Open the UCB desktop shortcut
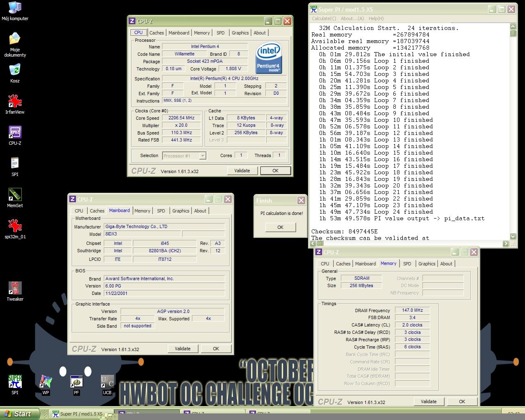525x420 pixels. click(107, 381)
